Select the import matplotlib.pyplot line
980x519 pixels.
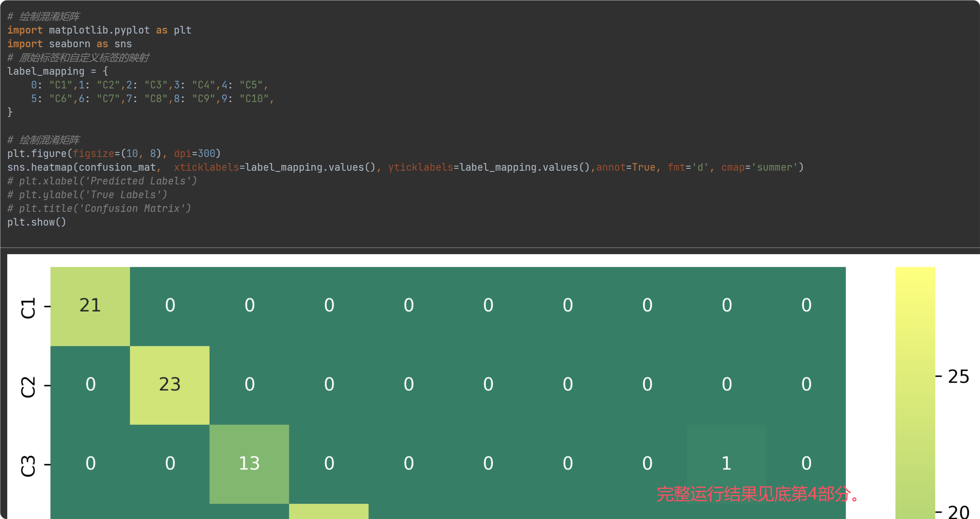99,30
